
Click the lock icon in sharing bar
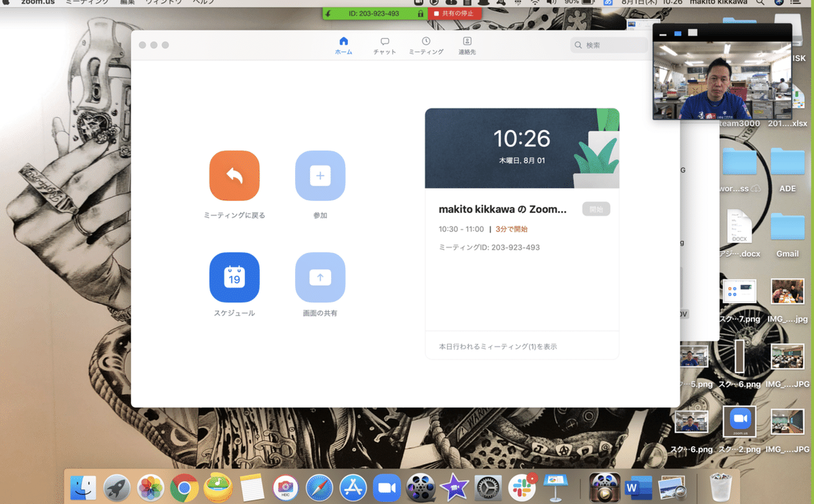pyautogui.click(x=421, y=14)
